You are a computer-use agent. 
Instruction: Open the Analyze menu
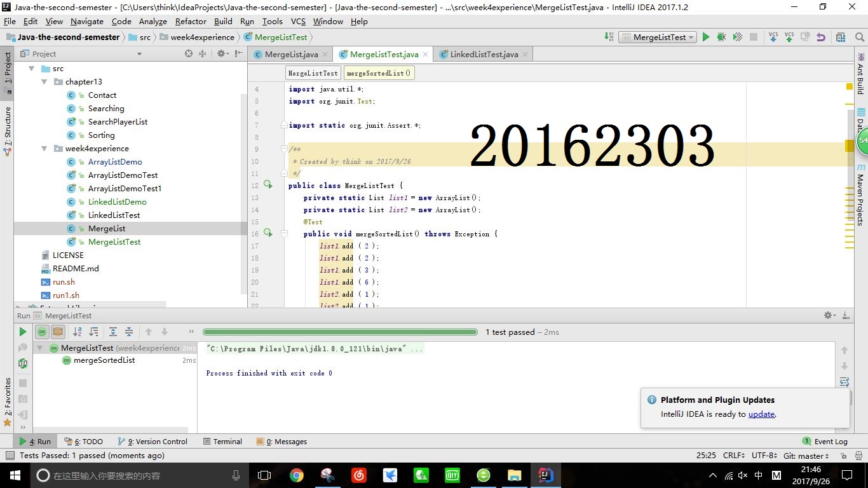tap(153, 21)
